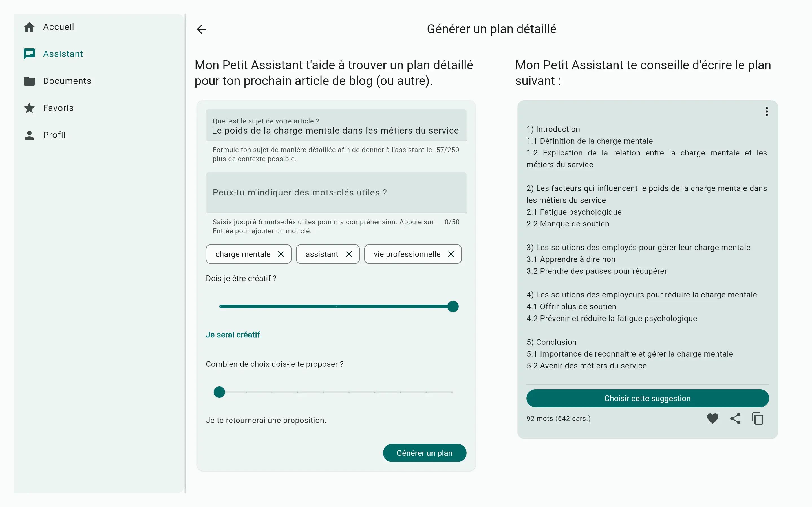Click the Documents sidebar icon
This screenshot has height=507, width=812.
30,81
